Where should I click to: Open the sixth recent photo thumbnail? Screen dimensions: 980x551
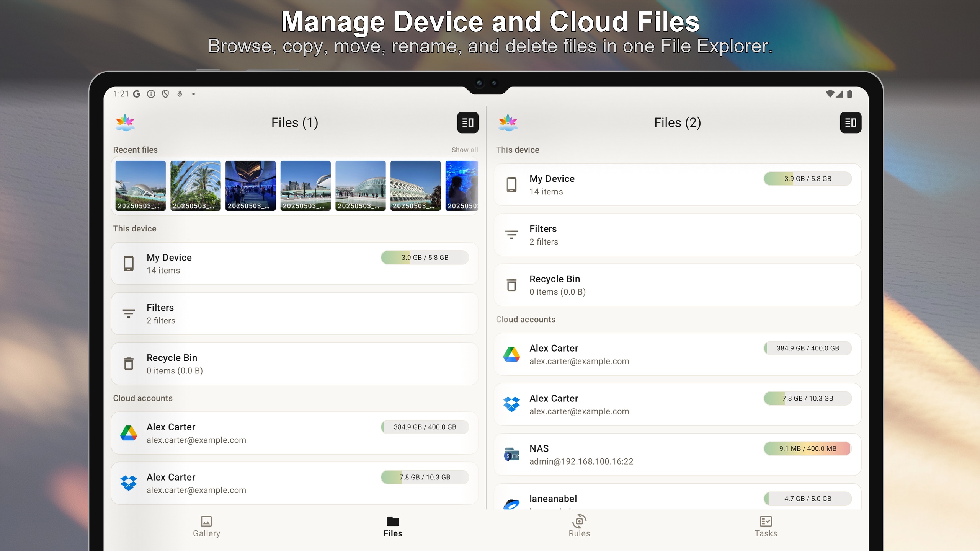(415, 186)
